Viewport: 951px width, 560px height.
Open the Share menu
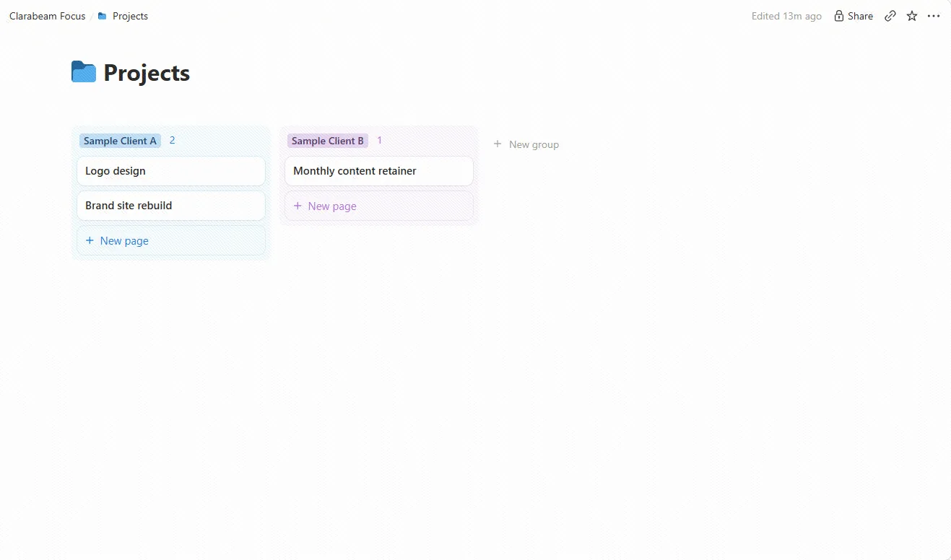854,16
